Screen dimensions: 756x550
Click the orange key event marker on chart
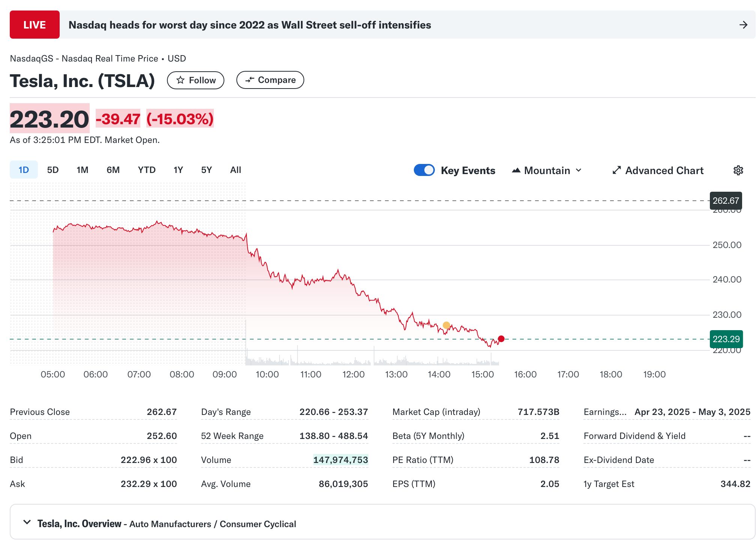pos(446,325)
